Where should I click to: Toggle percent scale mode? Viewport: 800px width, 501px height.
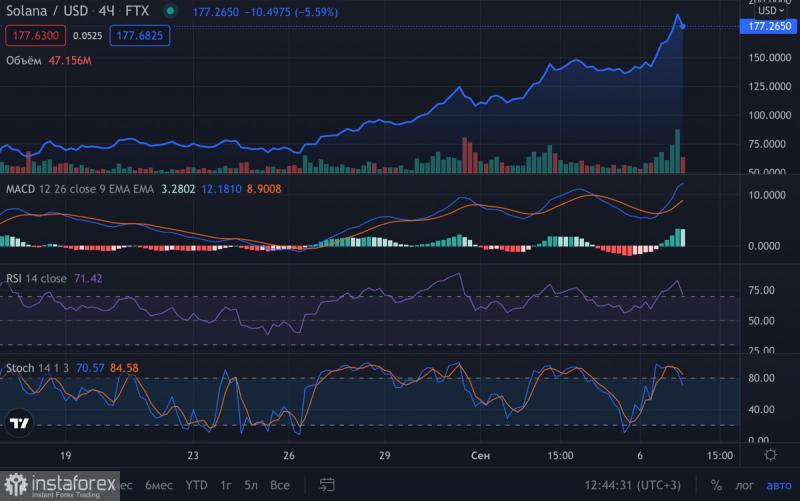716,485
